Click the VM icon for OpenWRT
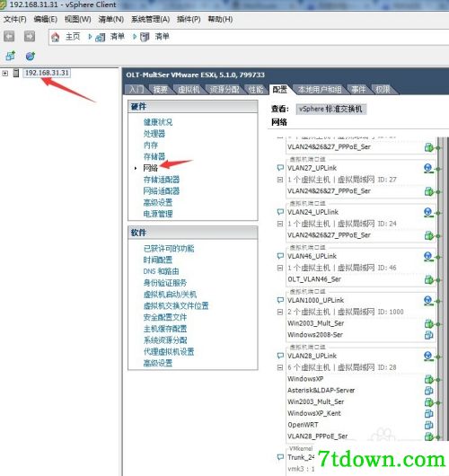Viewport: 449px width, 476px height. coord(428,426)
